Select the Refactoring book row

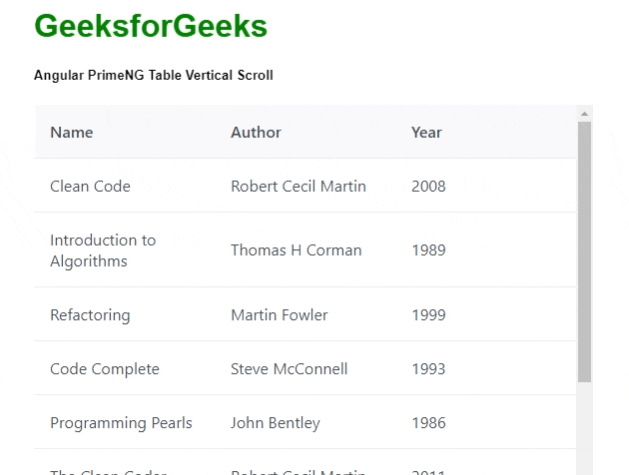(89, 315)
